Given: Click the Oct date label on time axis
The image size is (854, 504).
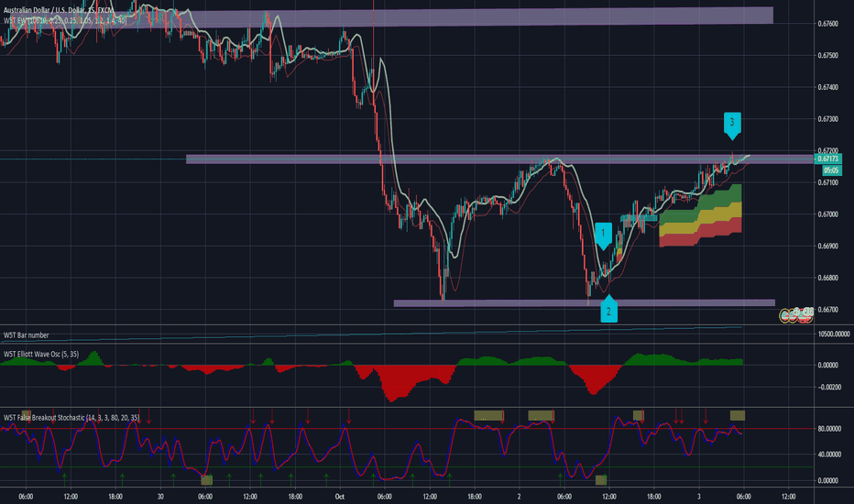Looking at the screenshot, I should 340,497.
